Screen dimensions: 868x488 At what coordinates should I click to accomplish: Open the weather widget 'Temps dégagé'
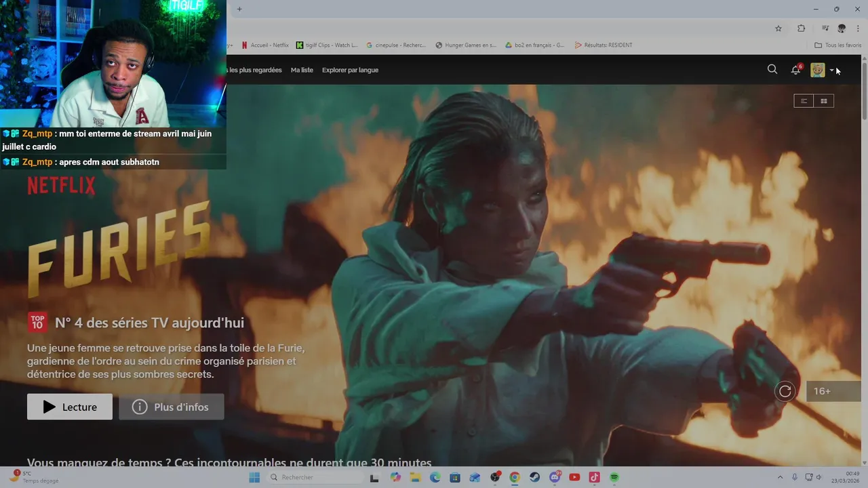[34, 476]
